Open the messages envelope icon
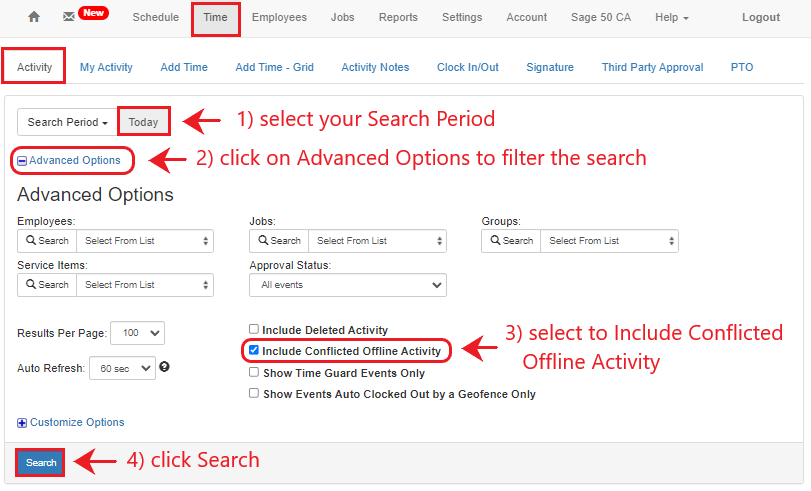 coord(68,17)
